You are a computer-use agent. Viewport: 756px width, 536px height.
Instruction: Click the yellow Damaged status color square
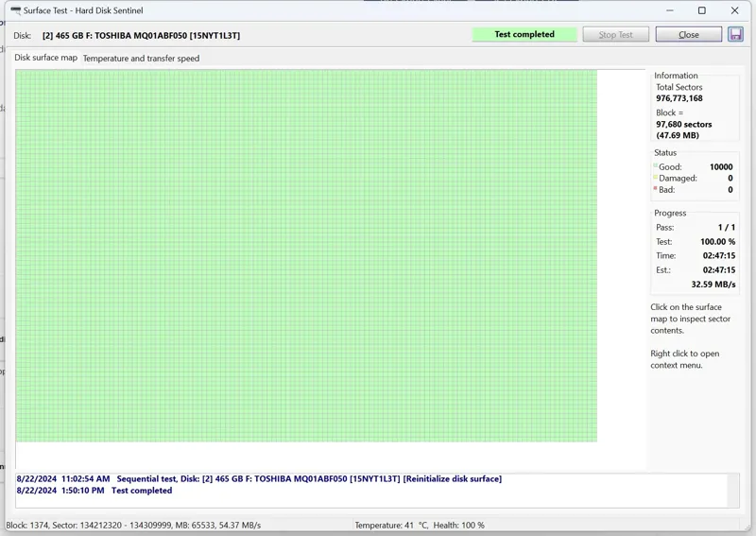click(655, 178)
